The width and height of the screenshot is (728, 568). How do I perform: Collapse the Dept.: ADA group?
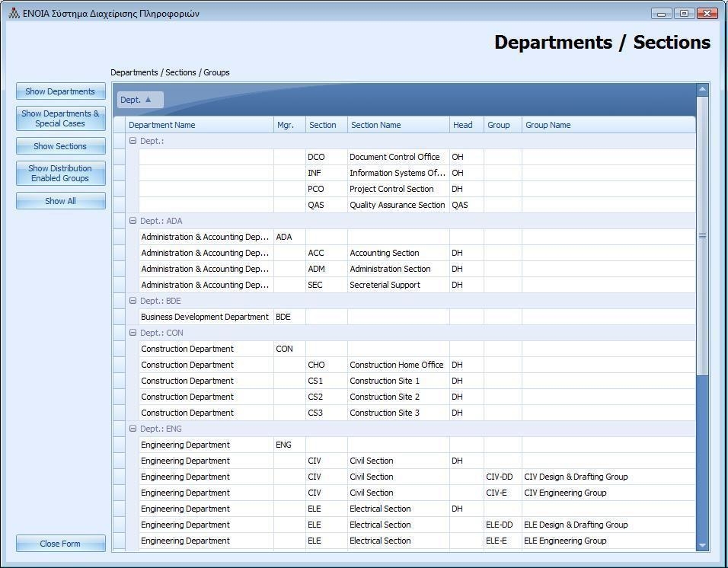tap(133, 221)
